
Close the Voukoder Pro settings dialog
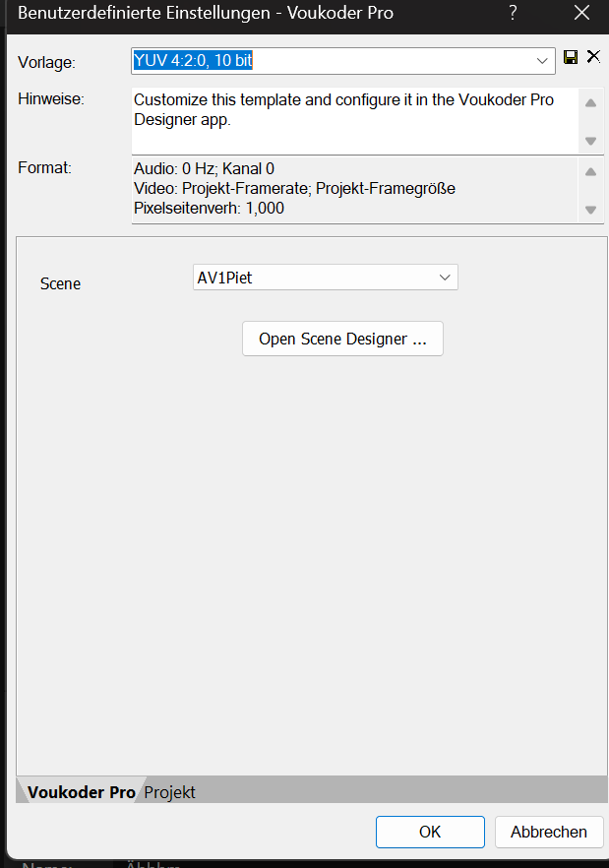coord(581,12)
